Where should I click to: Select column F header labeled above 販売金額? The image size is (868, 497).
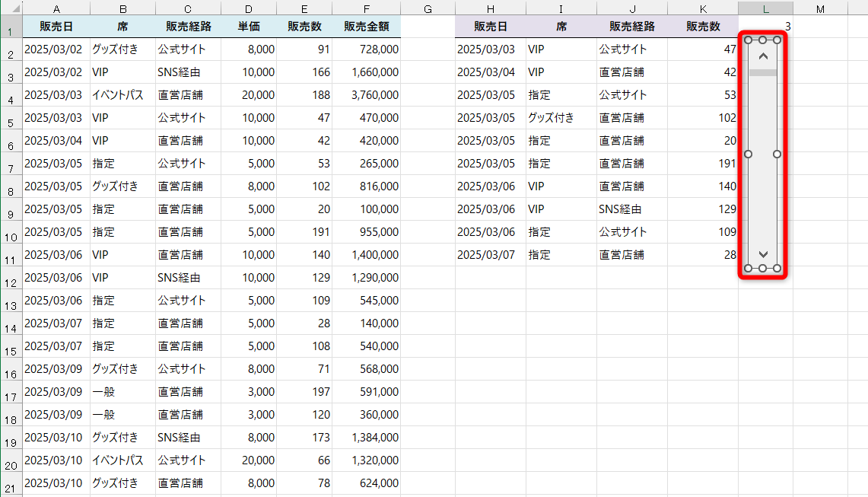click(366, 8)
